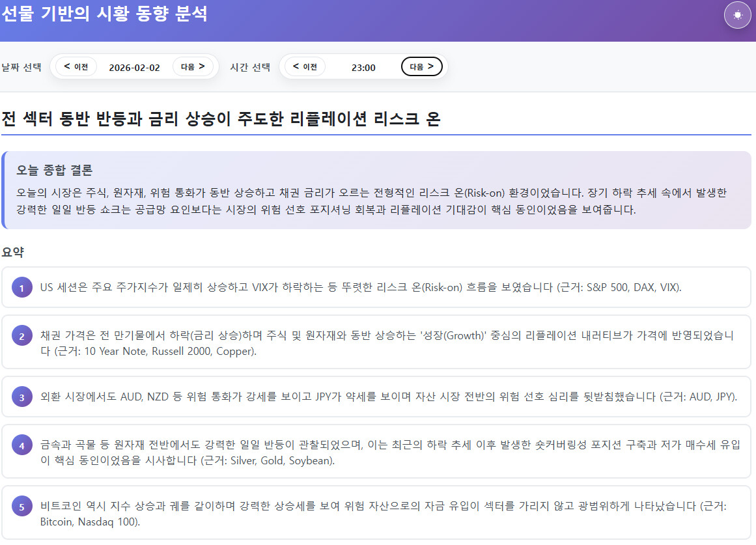Open the metals and grains rebound summary text

(389, 453)
